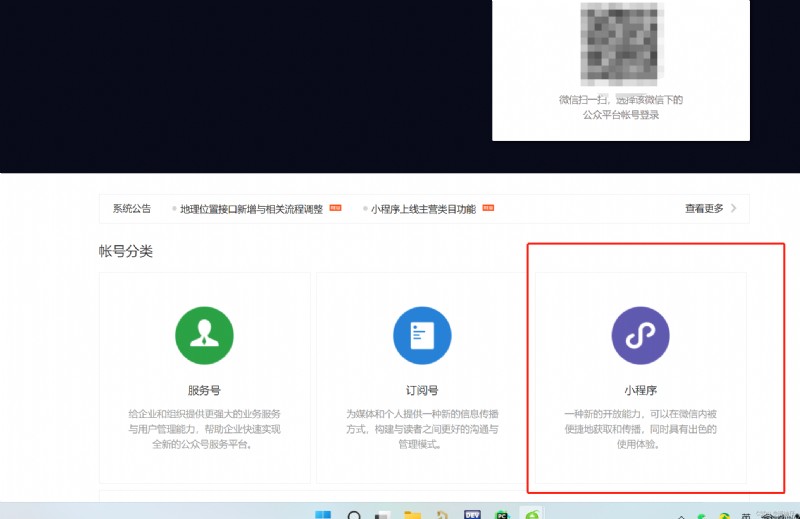This screenshot has height=519, width=800.
Task: Expand announcements via chevron next to 查看更多
Action: (x=734, y=208)
